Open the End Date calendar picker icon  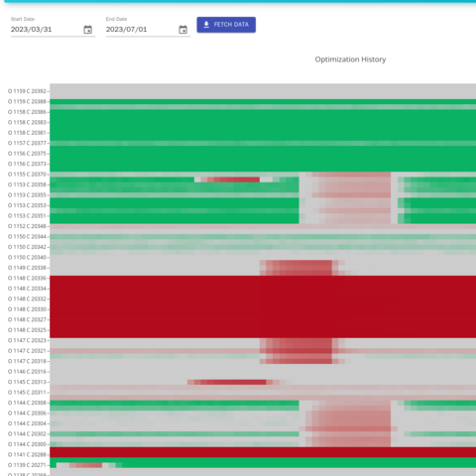click(x=182, y=30)
